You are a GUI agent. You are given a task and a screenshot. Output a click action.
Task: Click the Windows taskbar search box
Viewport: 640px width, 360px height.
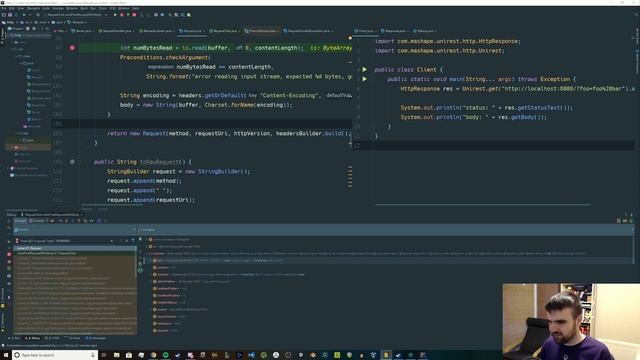tap(55, 355)
